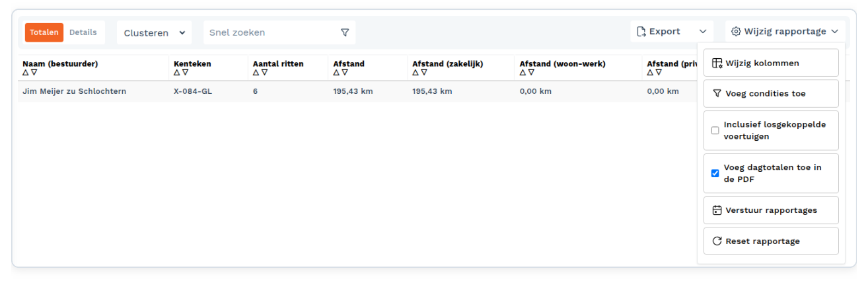868x281 pixels.
Task: Click the Kenteken column header
Action: [x=192, y=64]
